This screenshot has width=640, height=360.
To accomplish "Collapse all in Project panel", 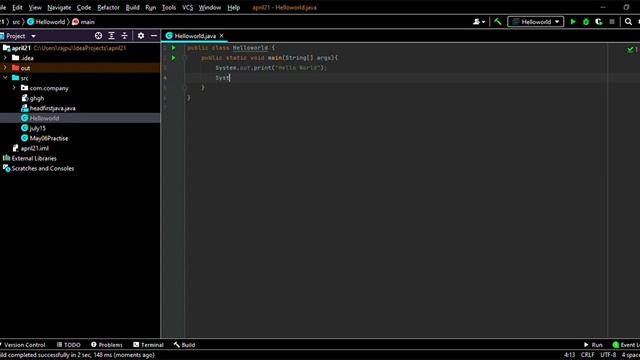I will coord(124,36).
